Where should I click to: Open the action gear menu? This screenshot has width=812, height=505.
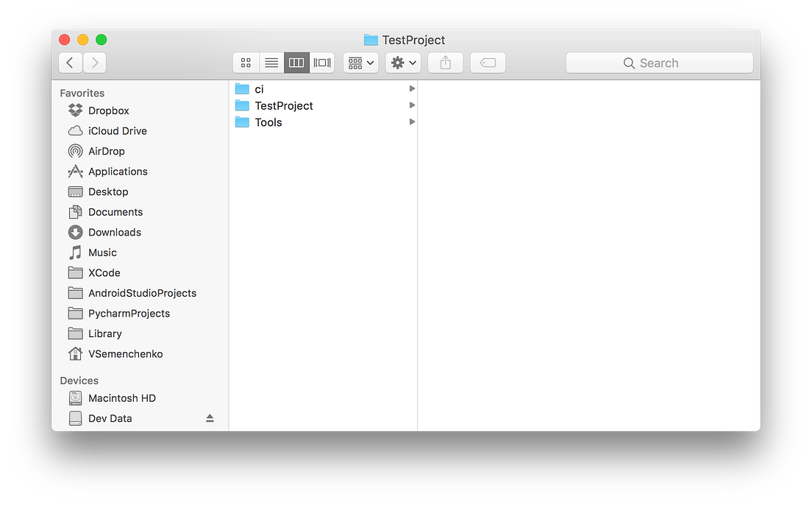(402, 63)
